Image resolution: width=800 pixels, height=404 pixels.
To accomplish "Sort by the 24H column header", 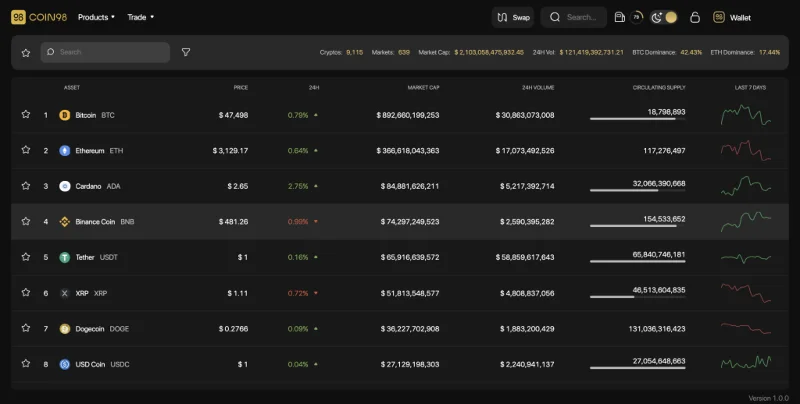I will click(x=314, y=88).
